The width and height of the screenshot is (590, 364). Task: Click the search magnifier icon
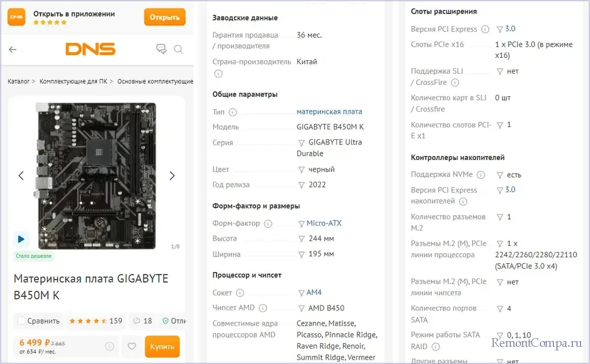[178, 50]
